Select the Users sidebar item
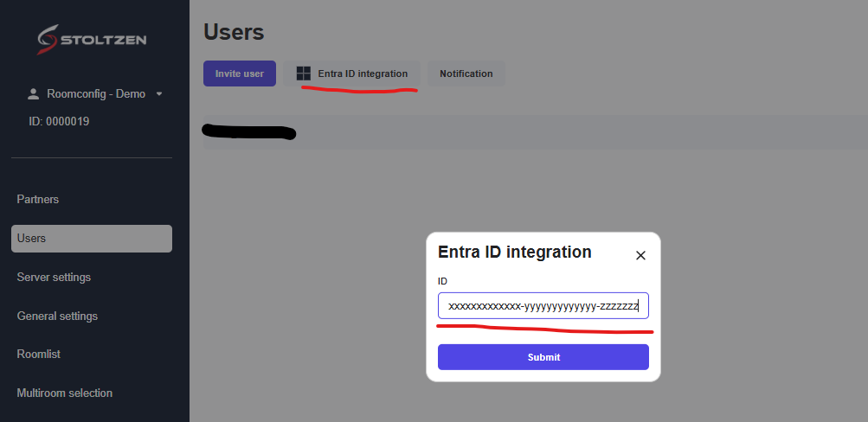868x422 pixels. [x=91, y=239]
